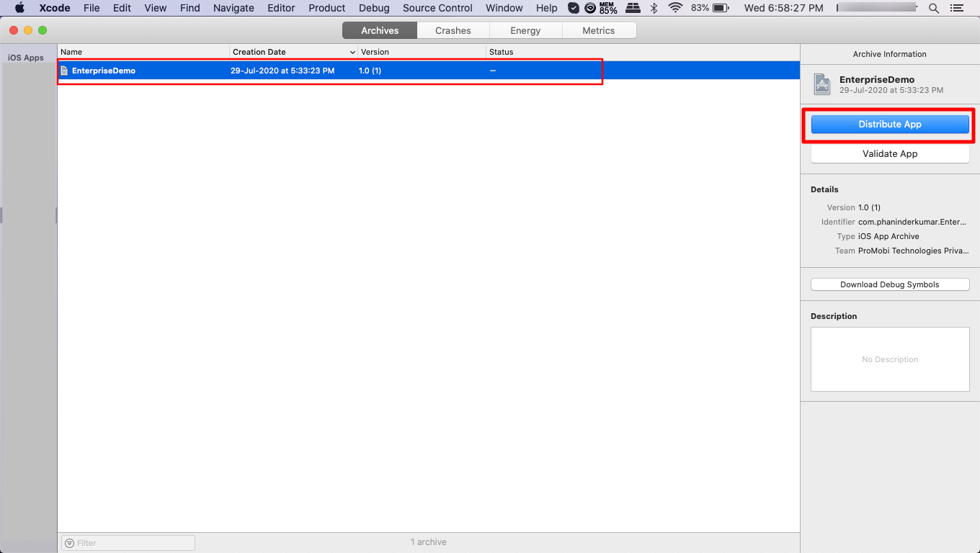
Task: Open the View menu
Action: click(x=156, y=8)
